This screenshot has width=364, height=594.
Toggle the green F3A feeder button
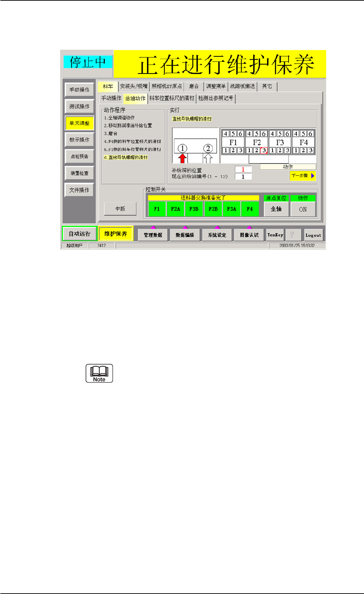tap(231, 209)
